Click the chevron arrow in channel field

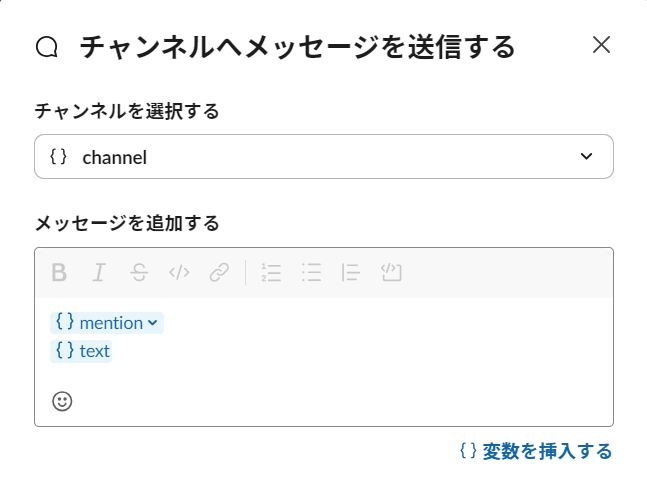[x=586, y=157]
